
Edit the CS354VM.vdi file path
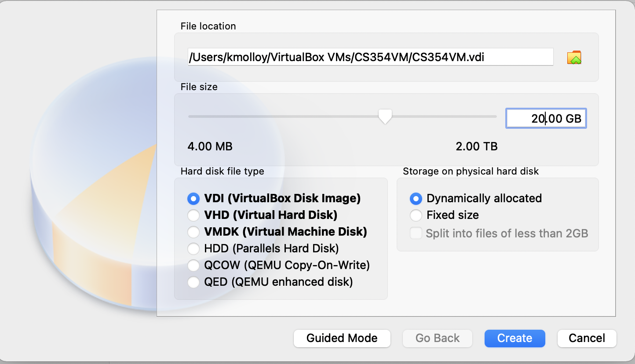pyautogui.click(x=372, y=57)
